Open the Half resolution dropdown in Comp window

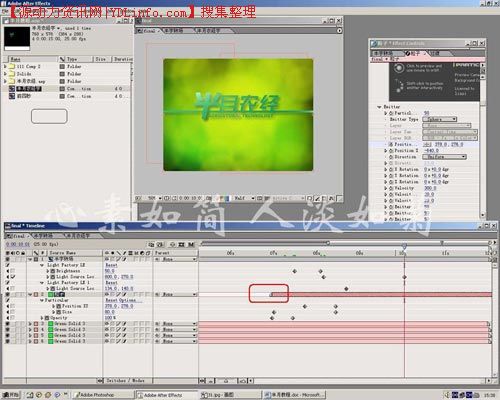244,198
